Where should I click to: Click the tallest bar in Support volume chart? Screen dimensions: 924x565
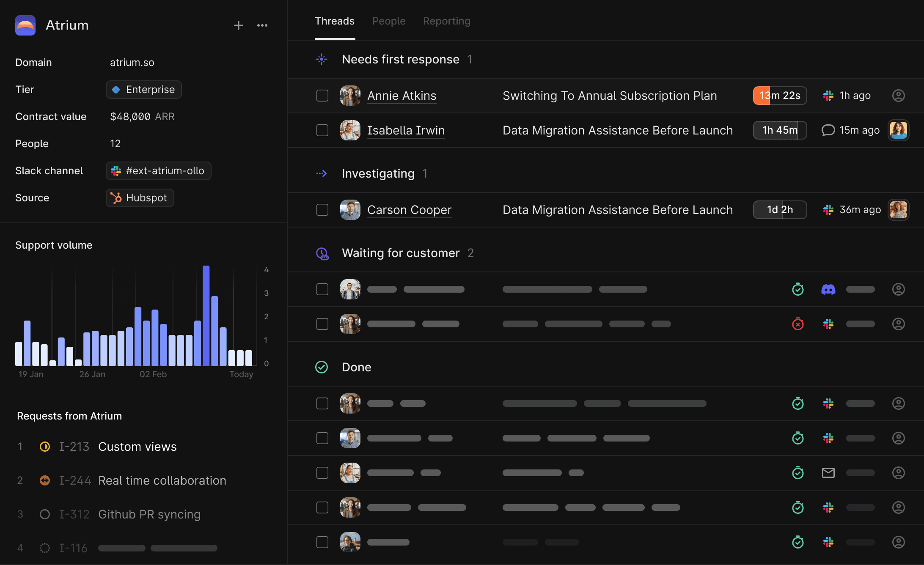(x=206, y=315)
